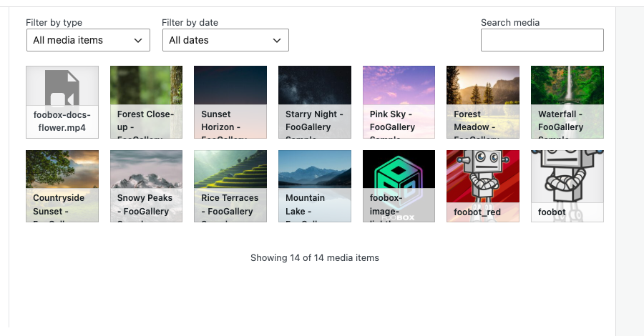The height and width of the screenshot is (336, 644).
Task: Select the Starry Night thumbnail
Action: click(315, 102)
